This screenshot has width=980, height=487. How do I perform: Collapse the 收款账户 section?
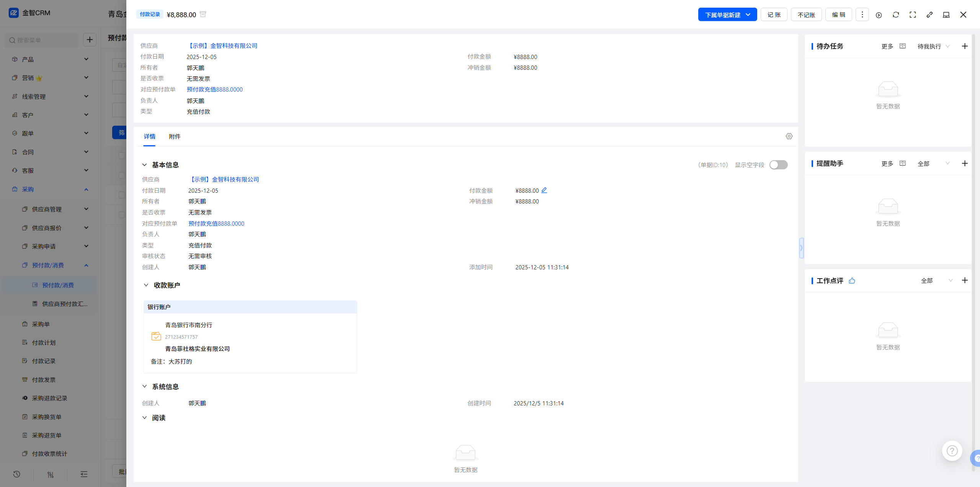tap(146, 285)
